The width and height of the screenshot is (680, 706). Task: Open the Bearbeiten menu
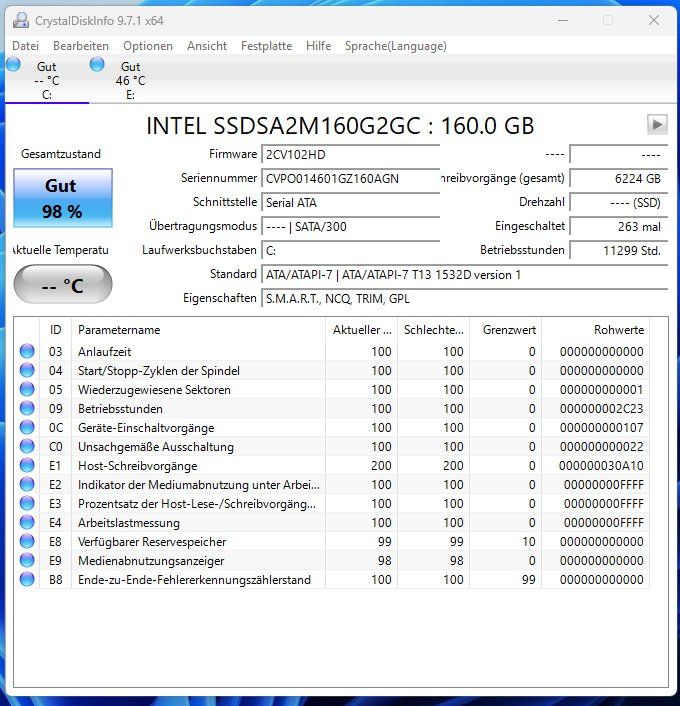[x=81, y=46]
